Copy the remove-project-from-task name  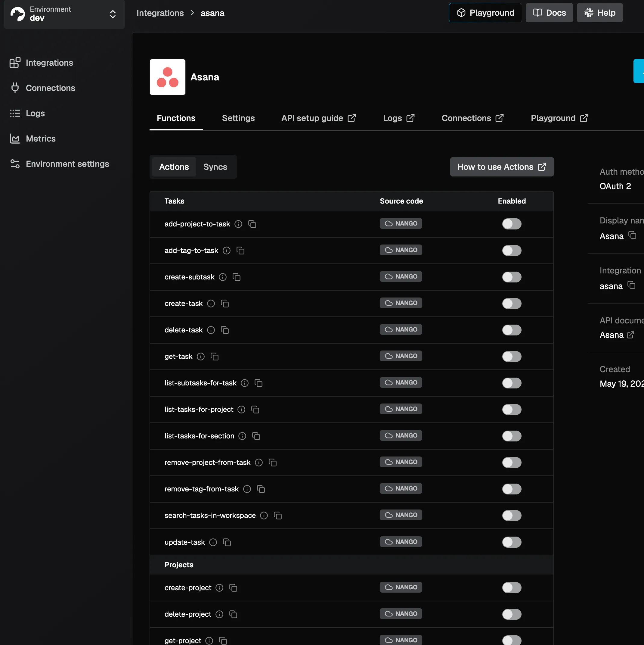pos(273,463)
